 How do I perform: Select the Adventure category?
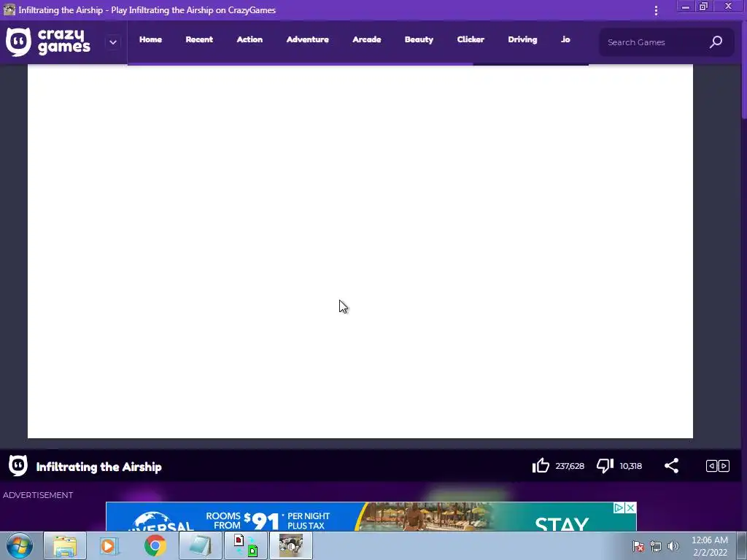point(307,39)
